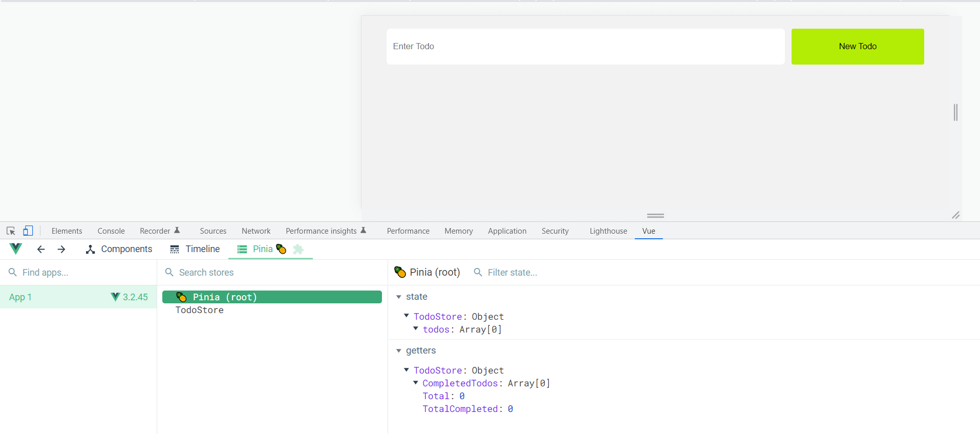Click the pineapple icon beside Pinia tab
980x434 pixels.
click(x=281, y=249)
